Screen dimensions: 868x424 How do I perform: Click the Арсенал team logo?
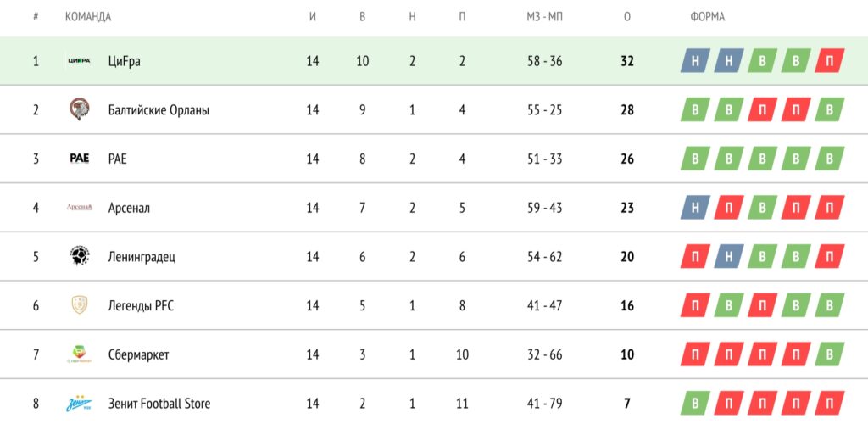(79, 208)
